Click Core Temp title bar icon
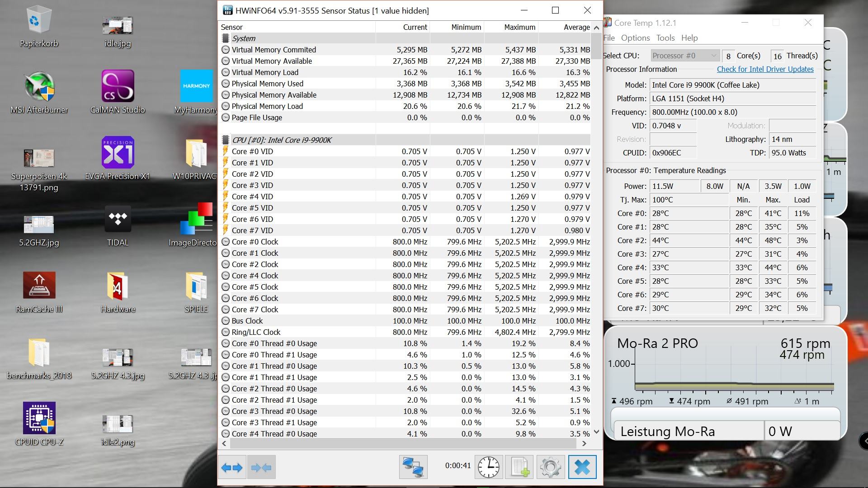 [x=608, y=23]
